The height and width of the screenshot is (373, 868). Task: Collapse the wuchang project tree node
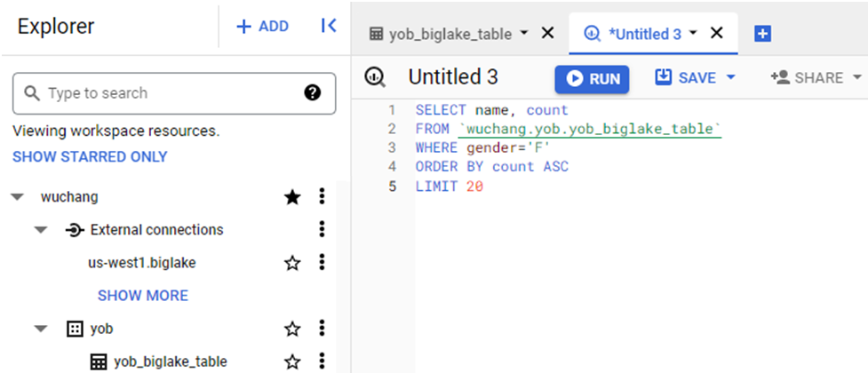pos(17,197)
